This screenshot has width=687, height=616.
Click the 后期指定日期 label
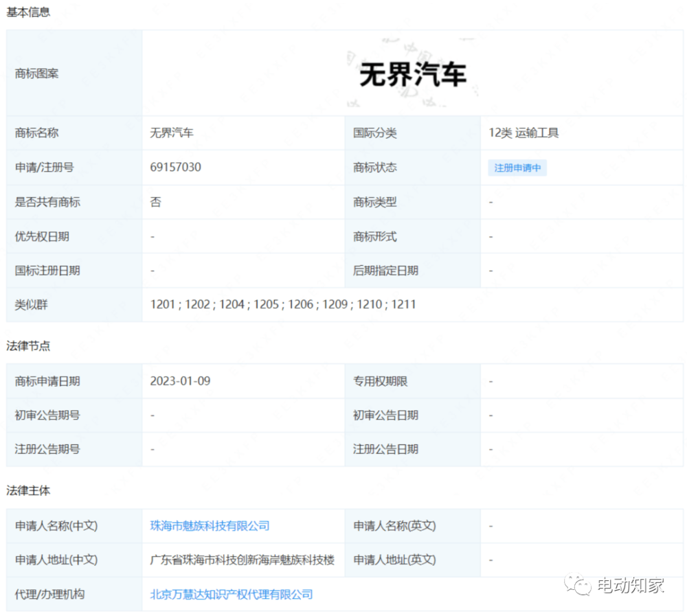[385, 271]
